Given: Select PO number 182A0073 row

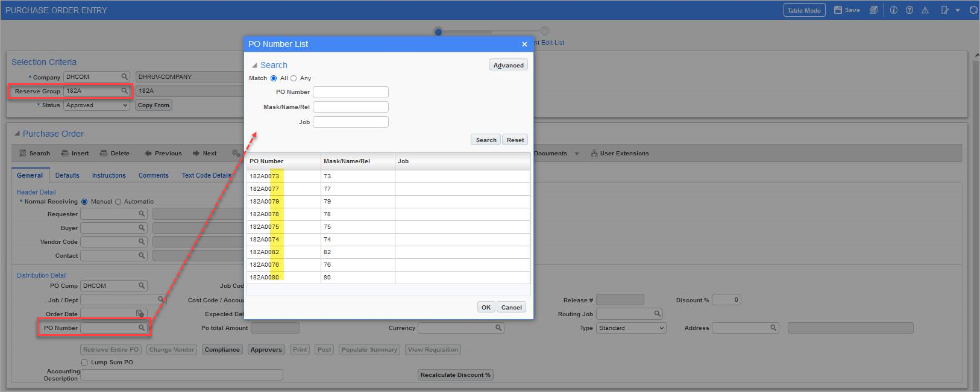Looking at the screenshot, I should [388, 176].
